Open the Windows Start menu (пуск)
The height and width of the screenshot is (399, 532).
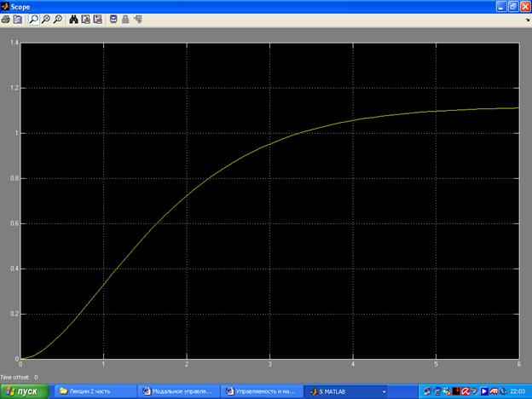click(x=25, y=391)
